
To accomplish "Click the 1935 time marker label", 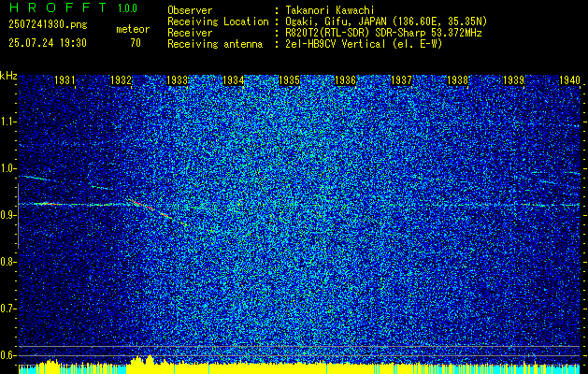I will pos(290,79).
